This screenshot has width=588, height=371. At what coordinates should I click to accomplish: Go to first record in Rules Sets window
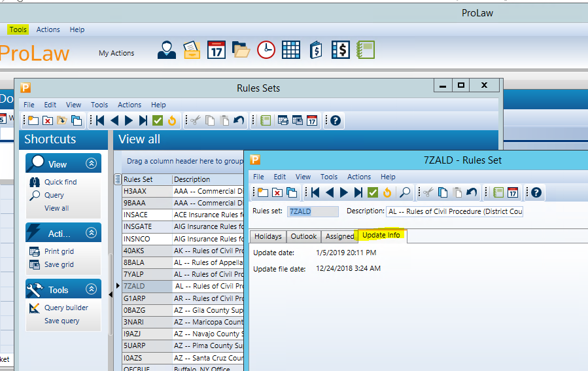pyautogui.click(x=100, y=120)
